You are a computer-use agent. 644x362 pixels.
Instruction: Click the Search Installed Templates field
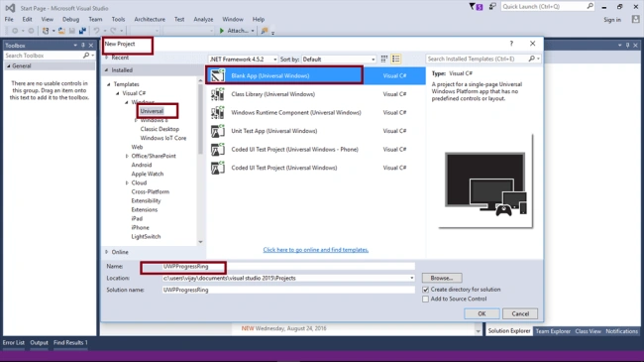[483, 59]
